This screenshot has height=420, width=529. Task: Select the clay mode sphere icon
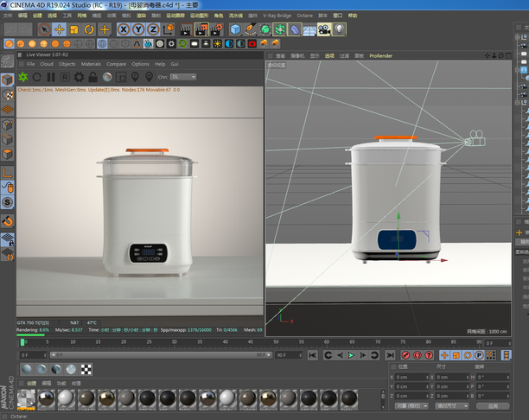[x=107, y=77]
